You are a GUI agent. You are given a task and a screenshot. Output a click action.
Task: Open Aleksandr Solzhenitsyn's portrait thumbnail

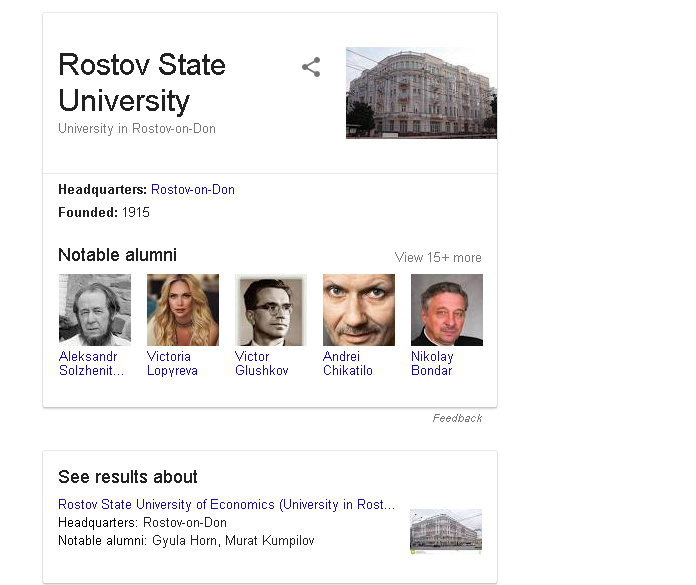[95, 310]
